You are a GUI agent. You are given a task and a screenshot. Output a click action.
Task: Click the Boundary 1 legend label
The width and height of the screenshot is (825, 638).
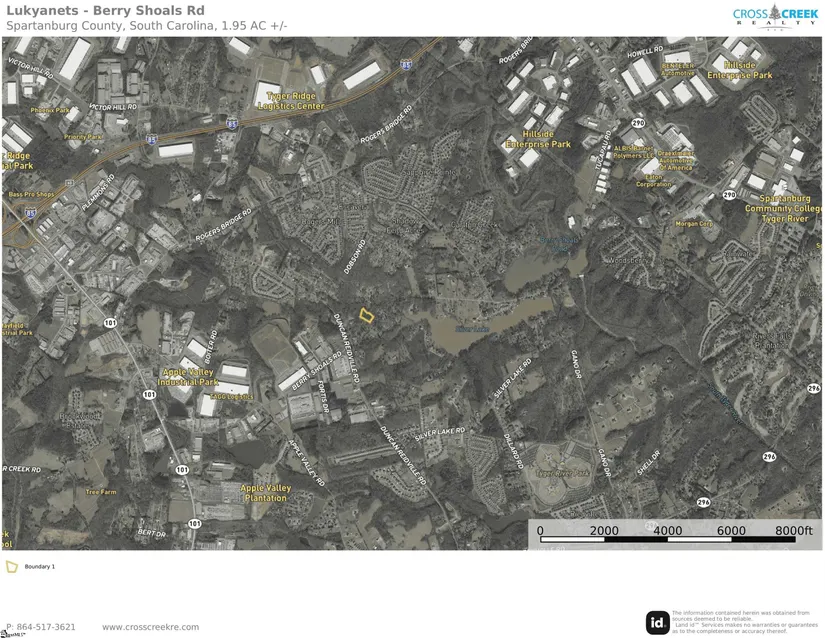tap(40, 567)
